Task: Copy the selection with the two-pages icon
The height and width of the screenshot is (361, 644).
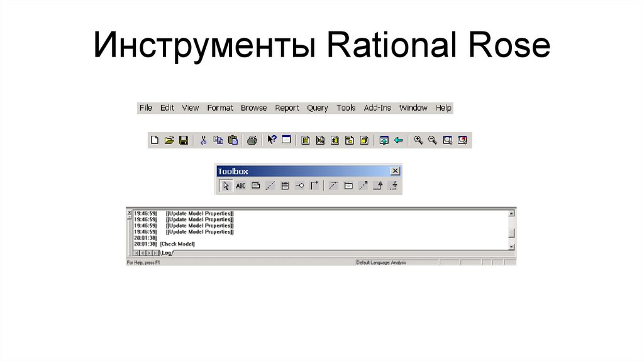Action: click(x=218, y=140)
